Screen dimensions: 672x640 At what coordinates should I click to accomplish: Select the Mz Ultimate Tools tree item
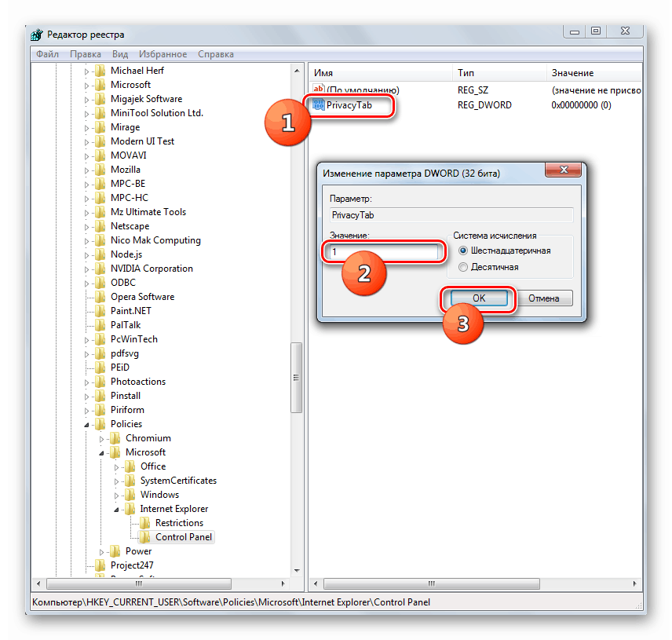tap(148, 212)
